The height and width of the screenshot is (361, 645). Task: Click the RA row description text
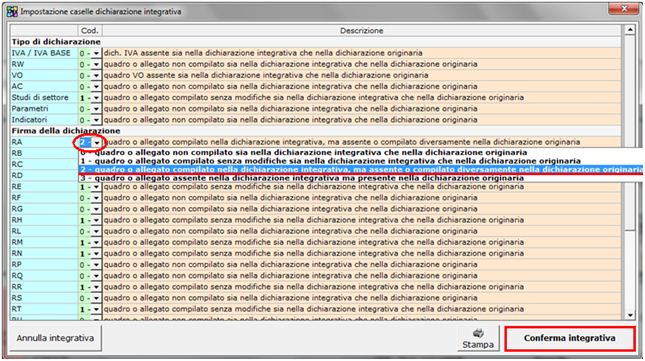click(343, 142)
